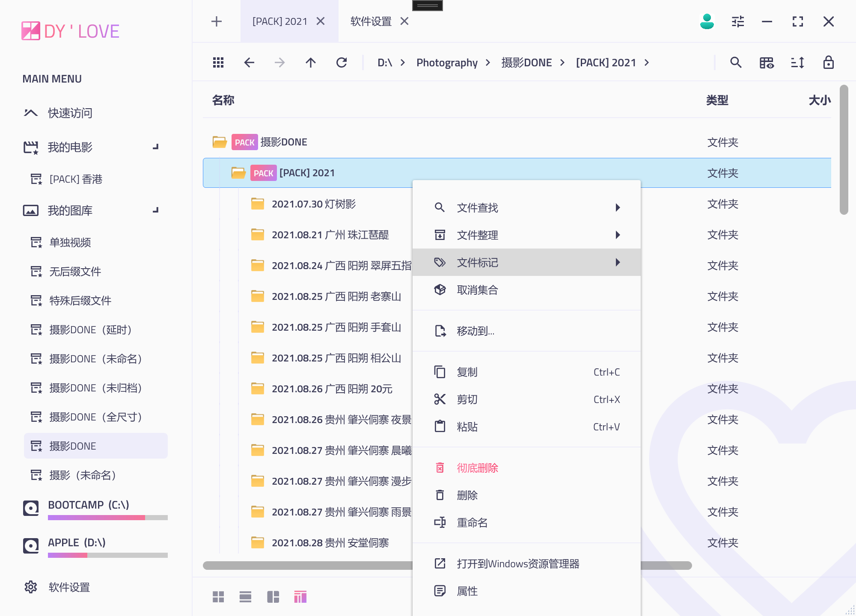Click the 我的图库 picture icon

pyautogui.click(x=31, y=210)
